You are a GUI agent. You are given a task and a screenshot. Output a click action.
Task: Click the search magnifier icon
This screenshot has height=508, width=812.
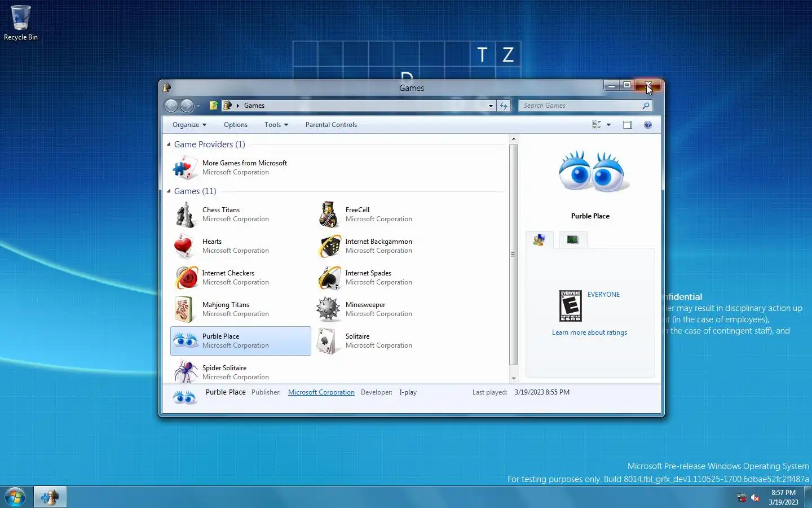point(646,106)
